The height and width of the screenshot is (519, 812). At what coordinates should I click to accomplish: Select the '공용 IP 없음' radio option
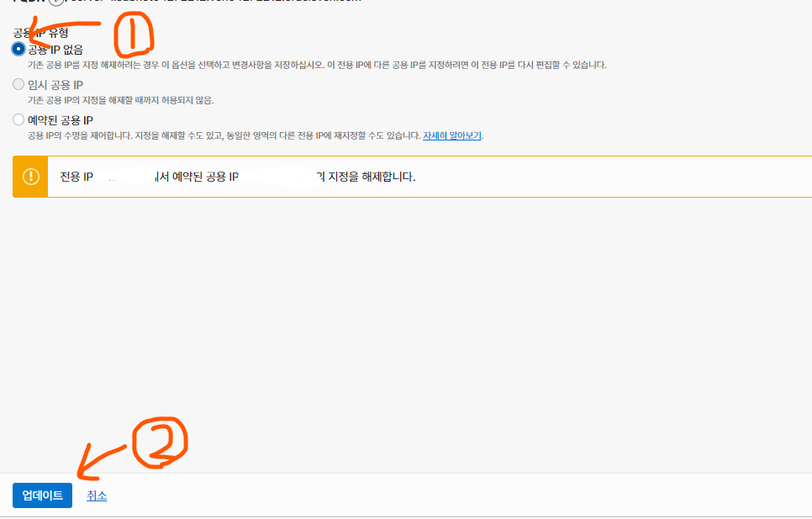tap(18, 49)
